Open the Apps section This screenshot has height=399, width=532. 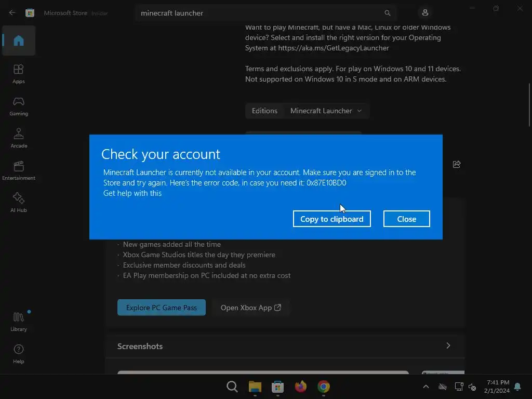tap(19, 74)
